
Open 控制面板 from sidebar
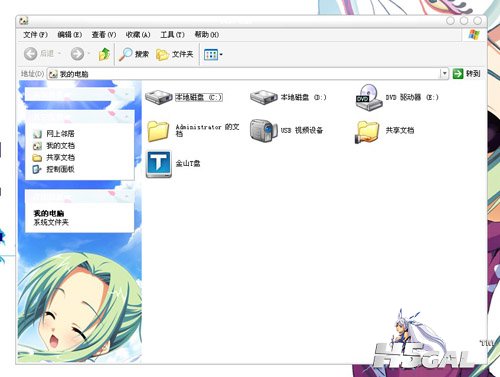tap(60, 169)
